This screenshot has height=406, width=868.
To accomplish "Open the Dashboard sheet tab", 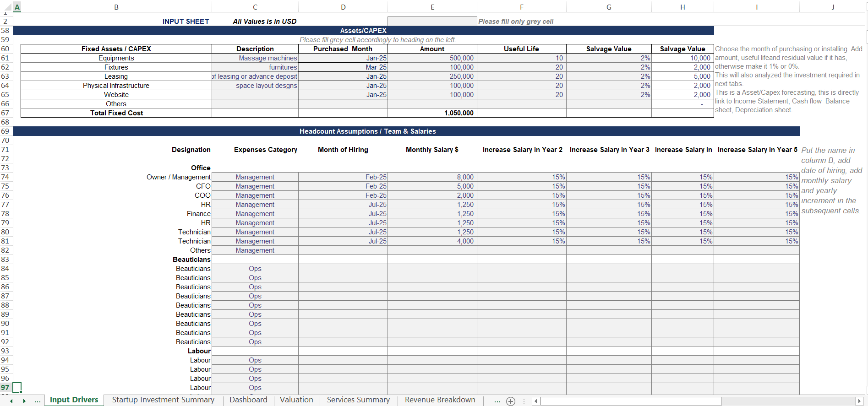I will (248, 400).
